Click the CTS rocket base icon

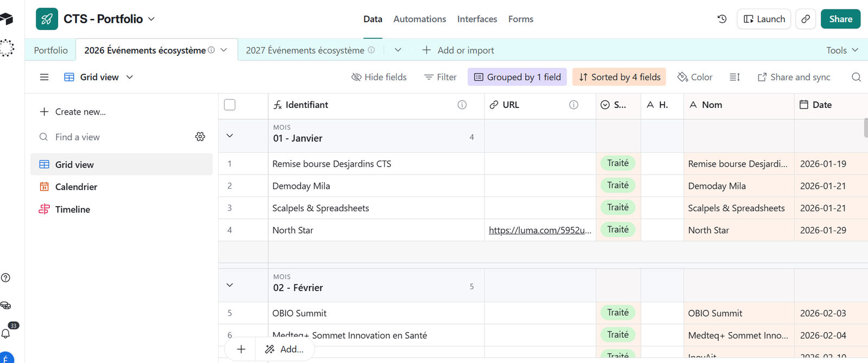[47, 19]
